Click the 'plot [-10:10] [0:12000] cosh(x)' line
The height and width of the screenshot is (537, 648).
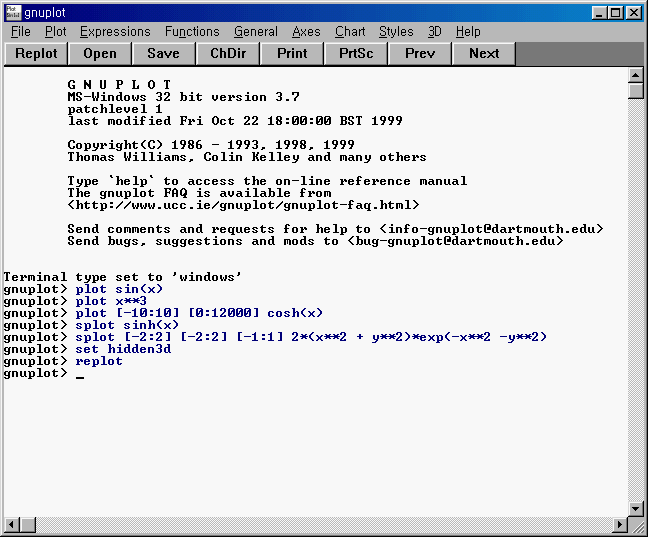pyautogui.click(x=199, y=313)
